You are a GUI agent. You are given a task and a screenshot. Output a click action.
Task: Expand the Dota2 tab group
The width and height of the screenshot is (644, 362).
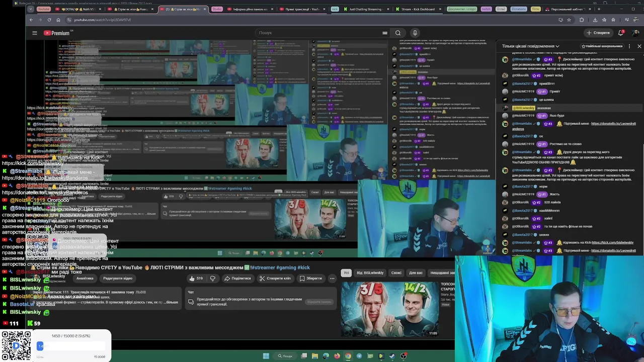(501, 9)
